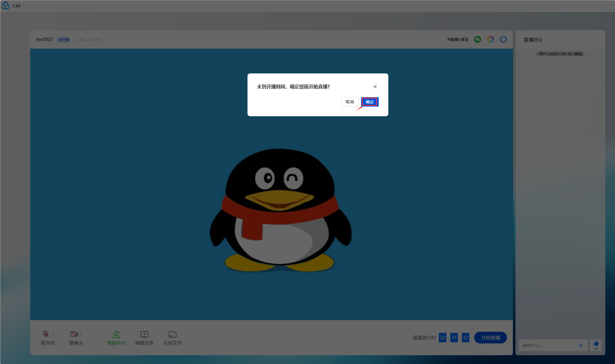The width and height of the screenshot is (615, 364).
Task: Click the Tencent Cloud logo icon
Action: (x=6, y=6)
